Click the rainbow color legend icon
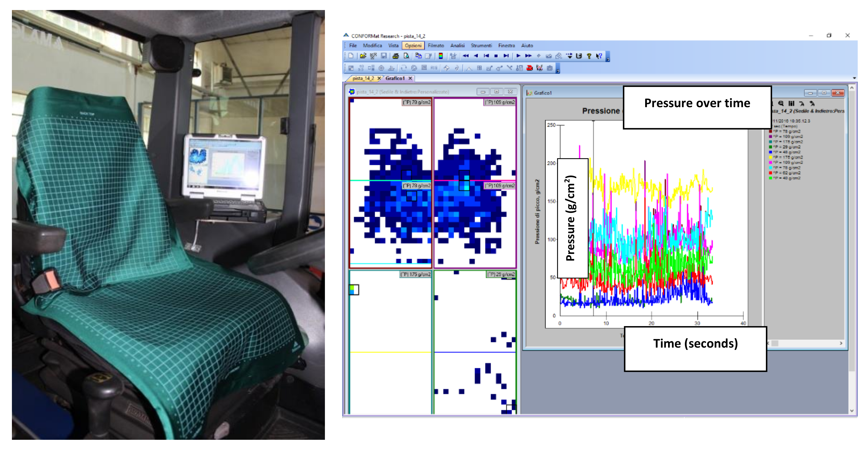The width and height of the screenshot is (868, 451). (440, 56)
